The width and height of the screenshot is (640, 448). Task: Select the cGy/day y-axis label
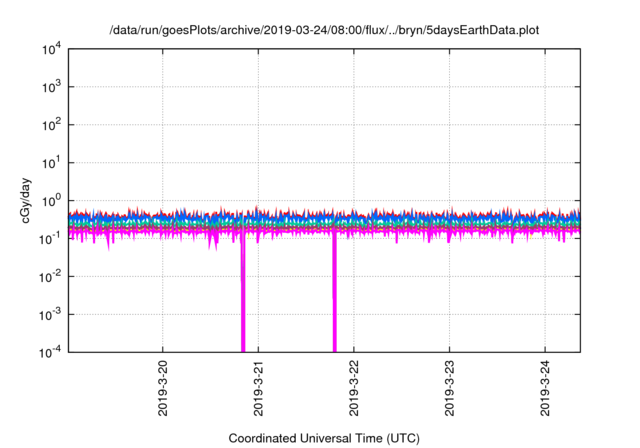25,200
